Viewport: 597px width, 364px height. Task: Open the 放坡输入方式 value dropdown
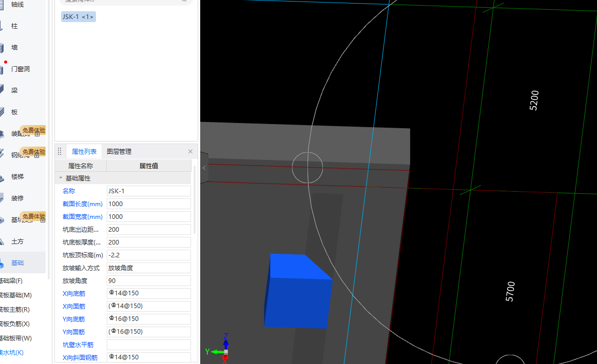pos(148,268)
